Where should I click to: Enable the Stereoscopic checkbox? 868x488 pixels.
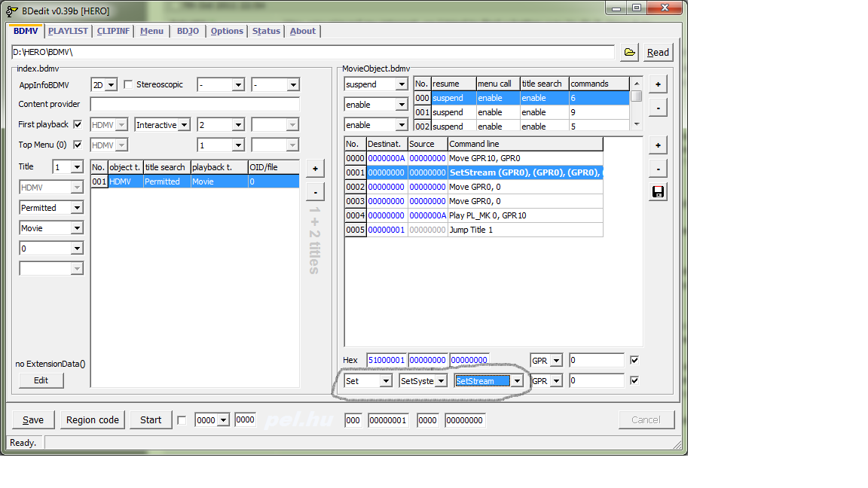coord(128,84)
